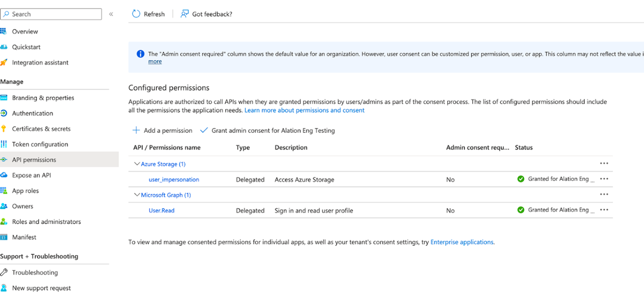Click the Got feedback person icon
644x306 pixels.
(x=184, y=14)
